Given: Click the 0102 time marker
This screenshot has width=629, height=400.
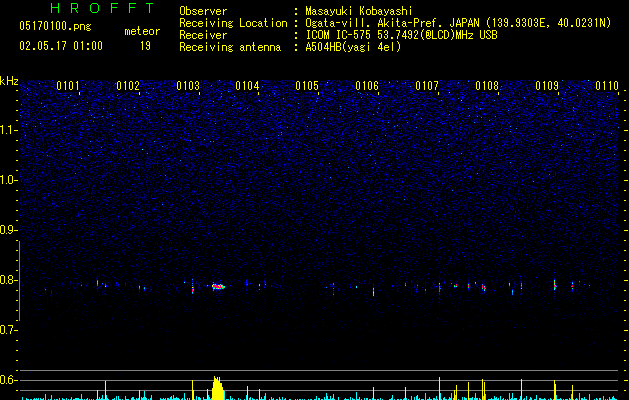Looking at the screenshot, I should (x=128, y=86).
